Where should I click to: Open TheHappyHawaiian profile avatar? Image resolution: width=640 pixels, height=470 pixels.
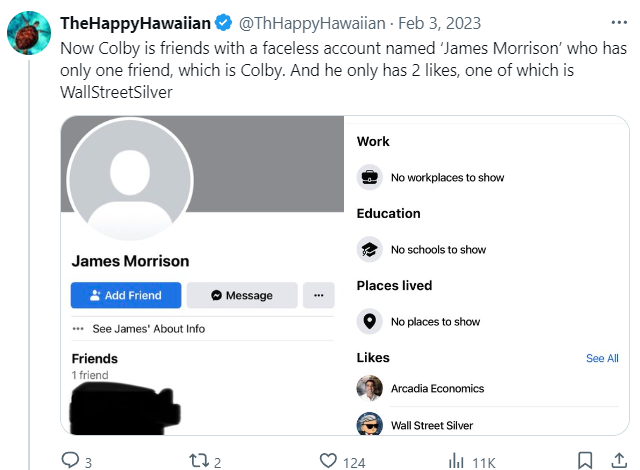[x=28, y=34]
